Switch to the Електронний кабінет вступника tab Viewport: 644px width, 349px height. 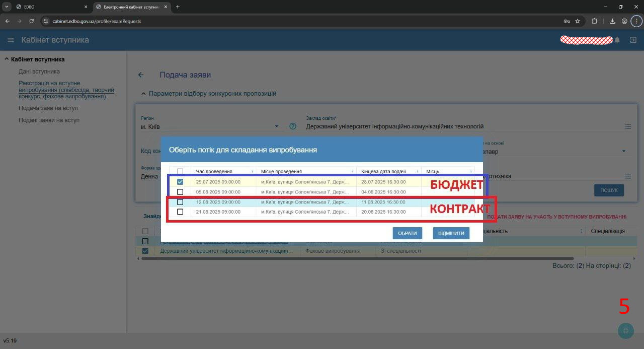tap(132, 7)
